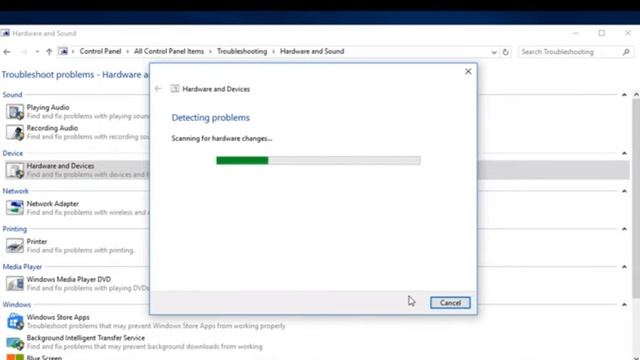Click the green scanning progress bar
Image resolution: width=640 pixels, height=360 pixels.
click(x=318, y=160)
